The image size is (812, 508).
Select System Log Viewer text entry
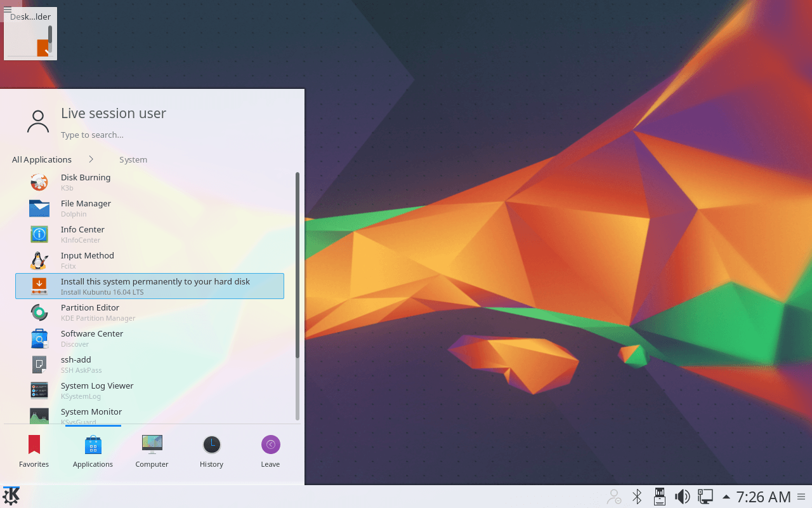click(97, 385)
